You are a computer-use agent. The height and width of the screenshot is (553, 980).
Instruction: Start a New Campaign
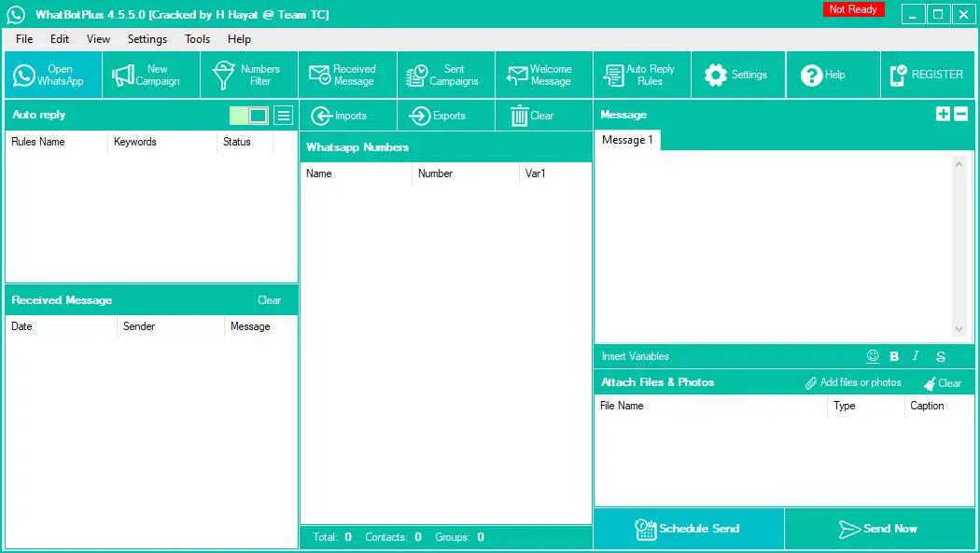[150, 76]
